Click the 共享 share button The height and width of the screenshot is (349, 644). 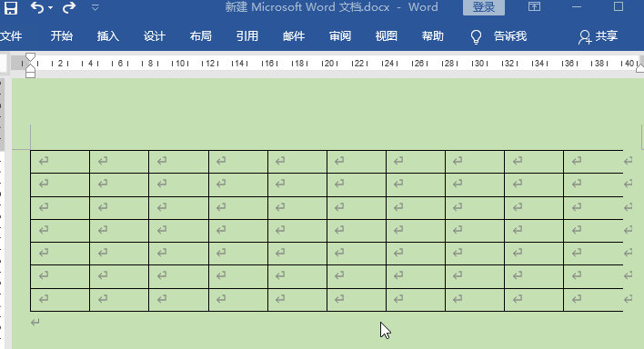point(599,36)
